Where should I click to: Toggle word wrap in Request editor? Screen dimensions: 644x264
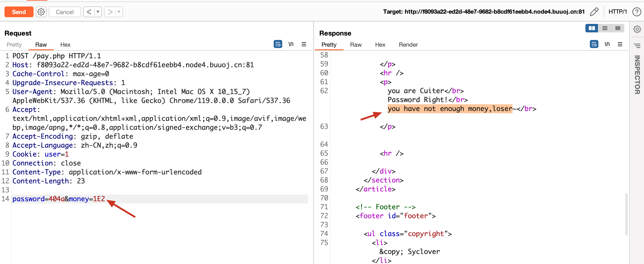tap(278, 44)
